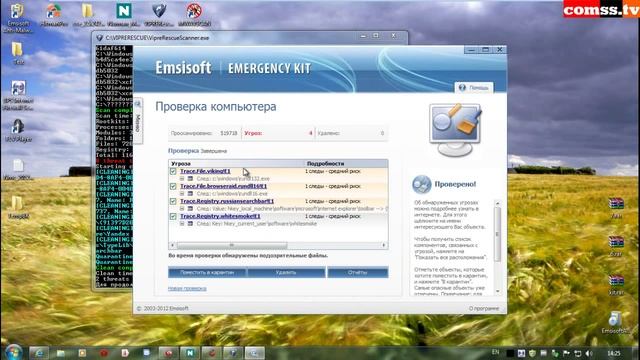Open the green N desktop shortcut

[124, 16]
